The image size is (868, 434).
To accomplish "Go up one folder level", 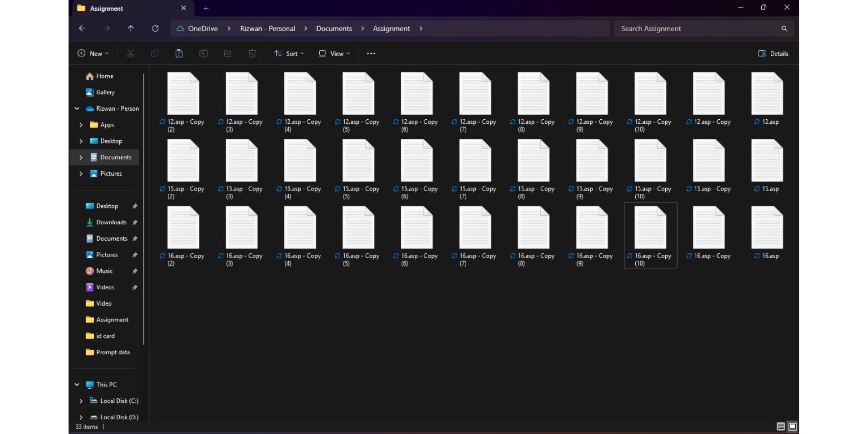I will [x=131, y=28].
